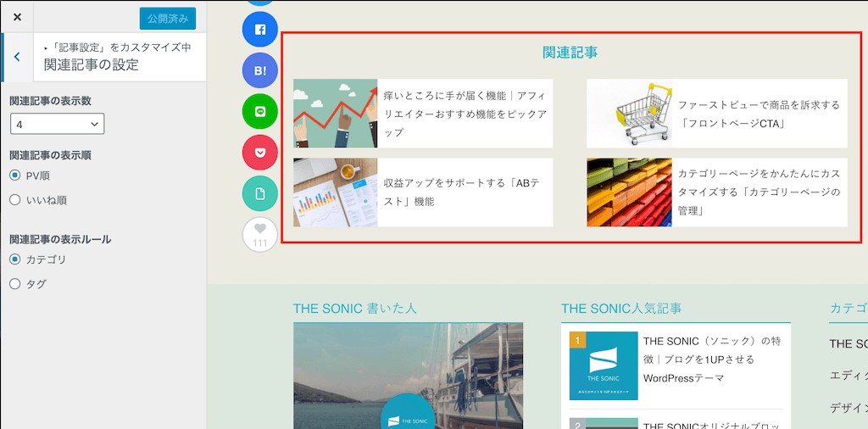Click the 関連記事の設定 panel title

click(91, 64)
